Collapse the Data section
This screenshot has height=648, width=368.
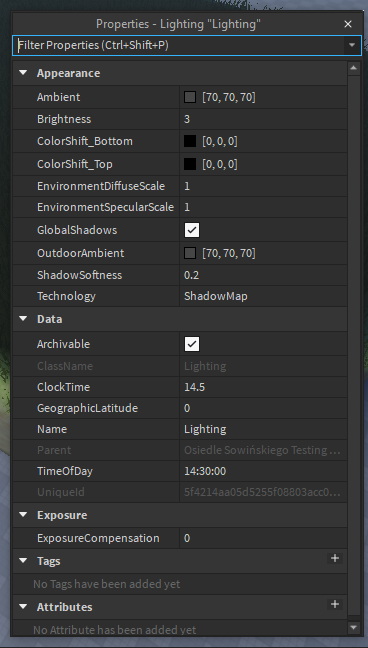[24, 319]
